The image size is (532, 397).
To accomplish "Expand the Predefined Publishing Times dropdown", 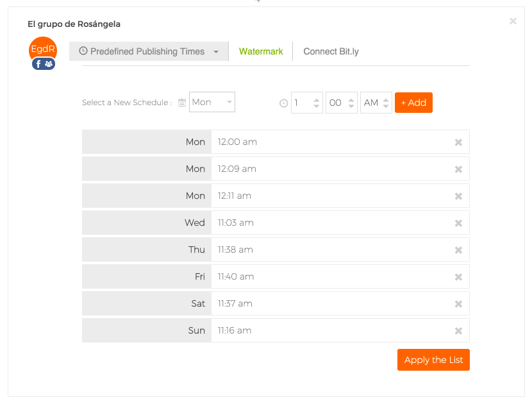I will click(x=149, y=51).
